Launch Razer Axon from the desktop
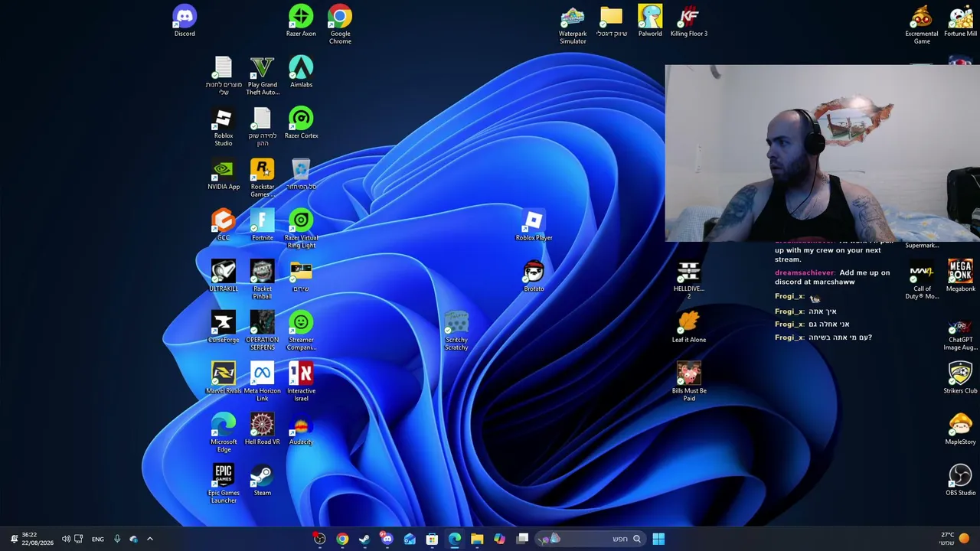This screenshot has width=980, height=551. point(301,21)
